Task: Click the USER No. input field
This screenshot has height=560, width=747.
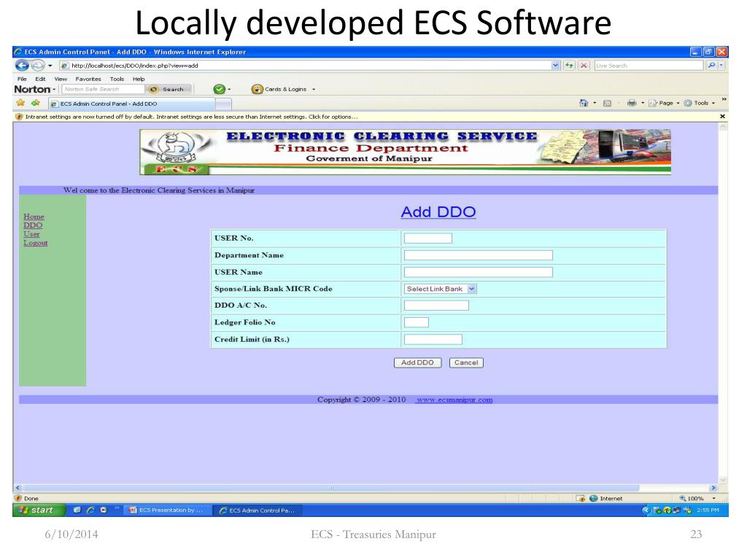Action: [427, 238]
